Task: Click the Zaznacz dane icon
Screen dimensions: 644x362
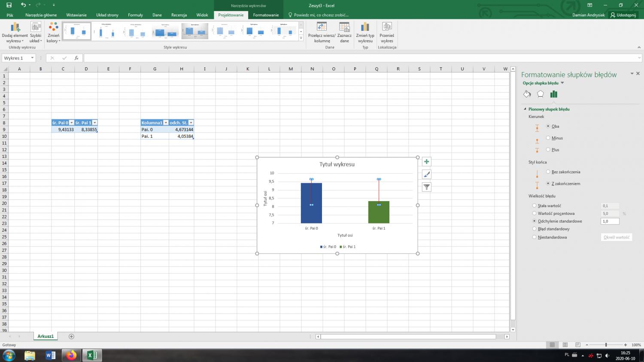Action: (344, 27)
